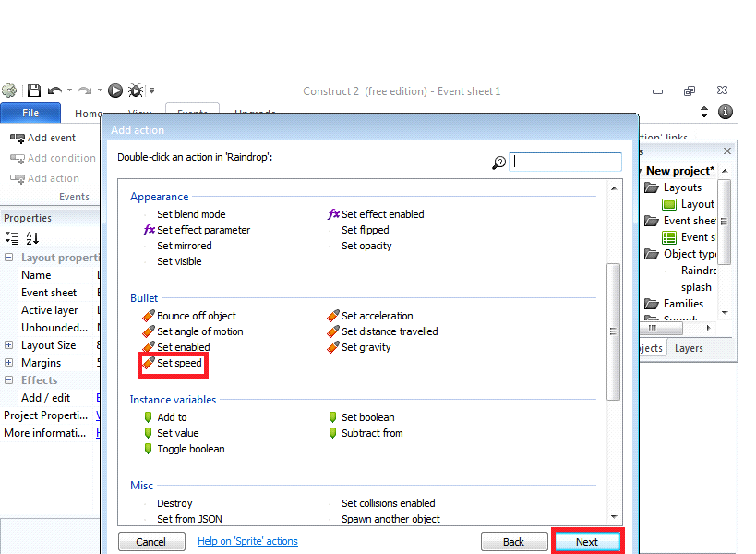This screenshot has width=756, height=554.
Task: Collapse the Layout properties group
Action: [8, 258]
